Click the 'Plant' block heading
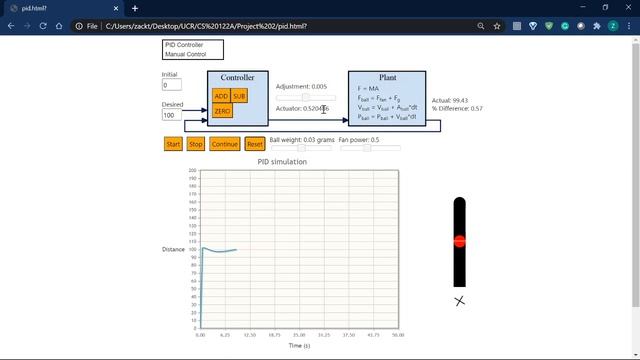 pos(387,78)
